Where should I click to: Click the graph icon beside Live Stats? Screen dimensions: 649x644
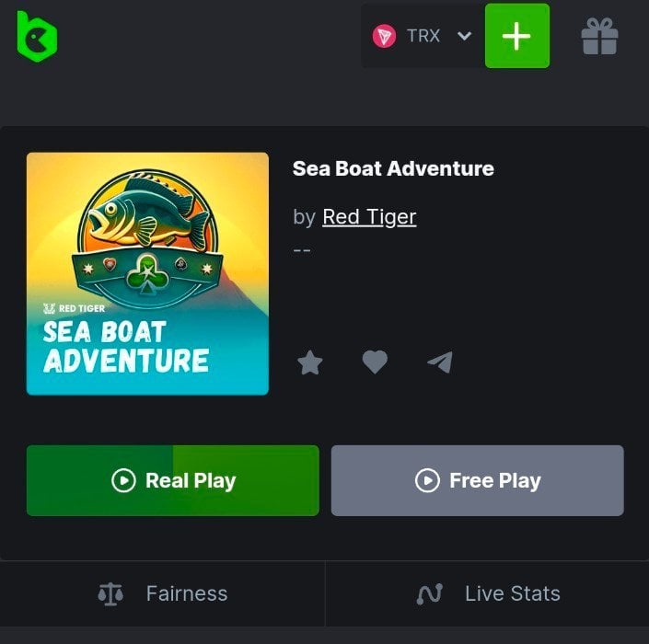click(430, 594)
